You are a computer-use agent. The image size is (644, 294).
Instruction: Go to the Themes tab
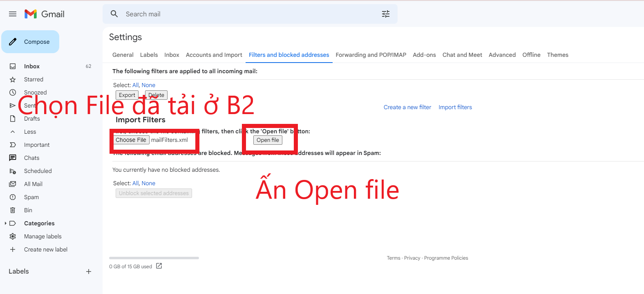coord(557,55)
